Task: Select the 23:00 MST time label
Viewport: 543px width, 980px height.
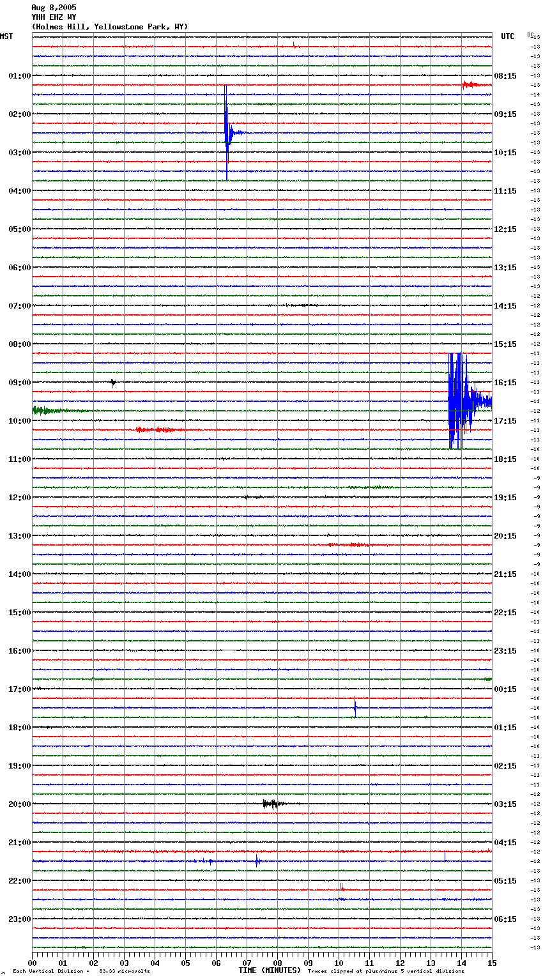Action: (20, 919)
